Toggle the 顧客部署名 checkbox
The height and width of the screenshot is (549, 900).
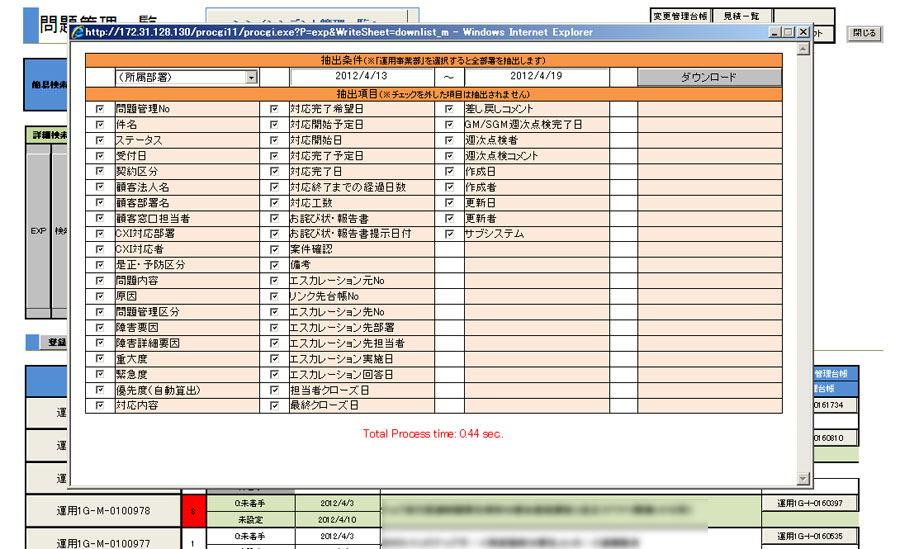(x=100, y=202)
